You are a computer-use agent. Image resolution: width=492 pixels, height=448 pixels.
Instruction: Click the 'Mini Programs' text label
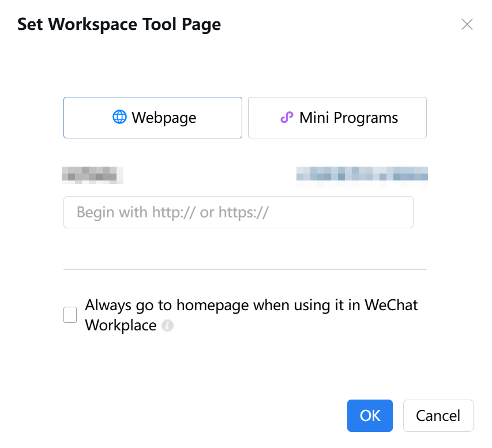click(348, 118)
